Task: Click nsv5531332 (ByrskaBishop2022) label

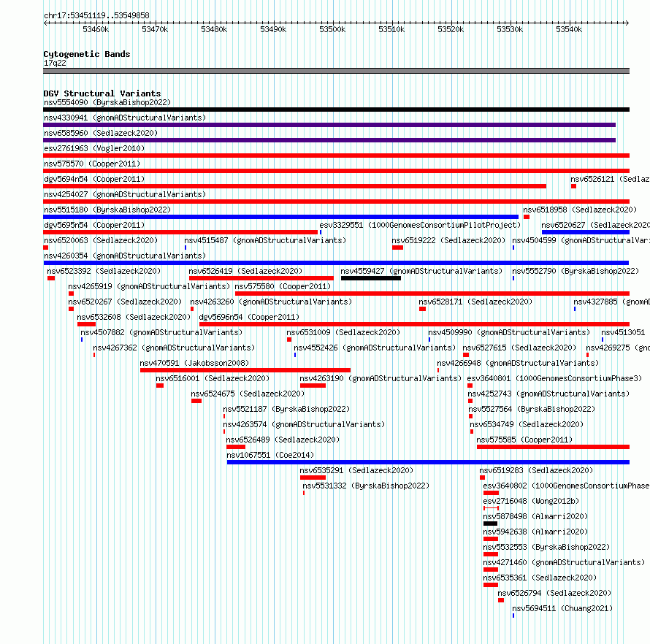Action: pyautogui.click(x=366, y=486)
